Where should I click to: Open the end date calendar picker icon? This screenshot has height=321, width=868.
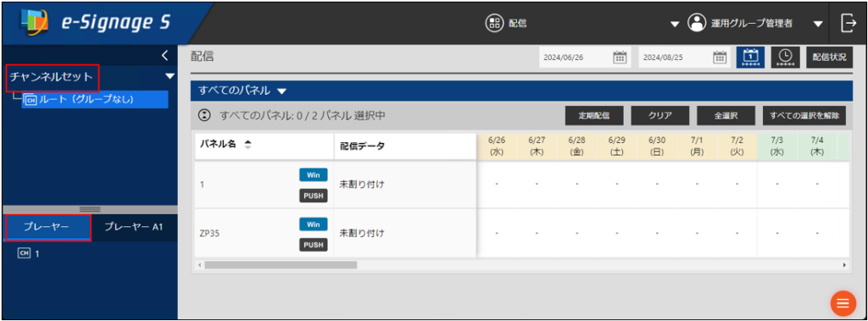(x=719, y=57)
